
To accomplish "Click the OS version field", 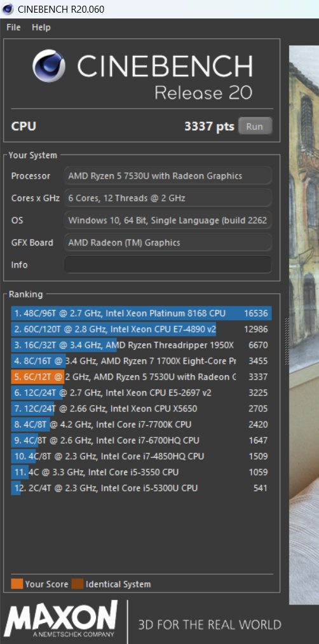I will pos(168,221).
